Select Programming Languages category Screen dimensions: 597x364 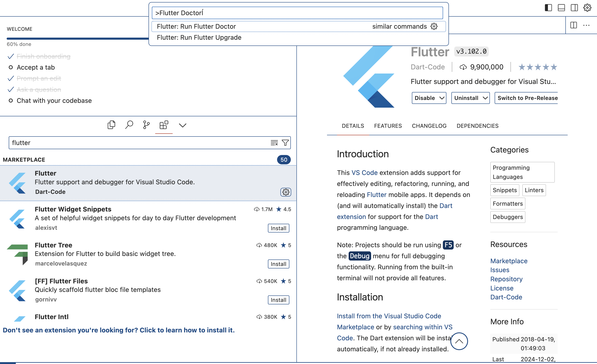click(x=522, y=172)
